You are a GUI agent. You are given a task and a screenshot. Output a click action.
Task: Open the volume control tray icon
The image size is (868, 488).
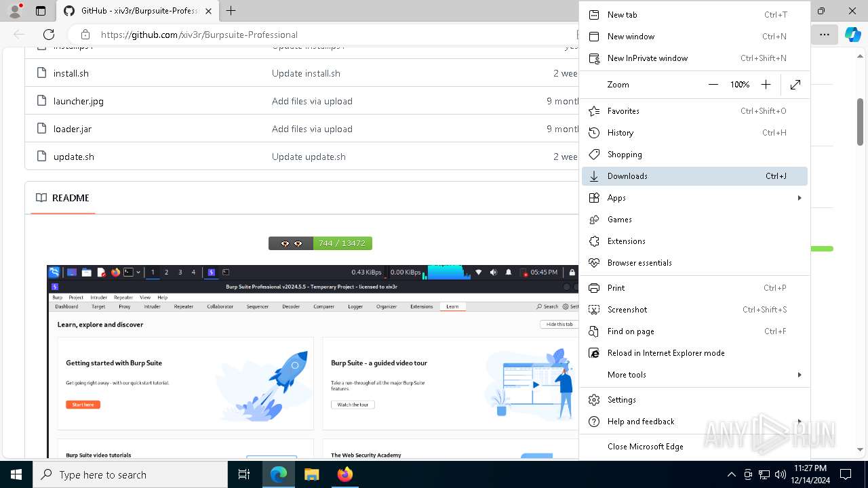pos(780,474)
